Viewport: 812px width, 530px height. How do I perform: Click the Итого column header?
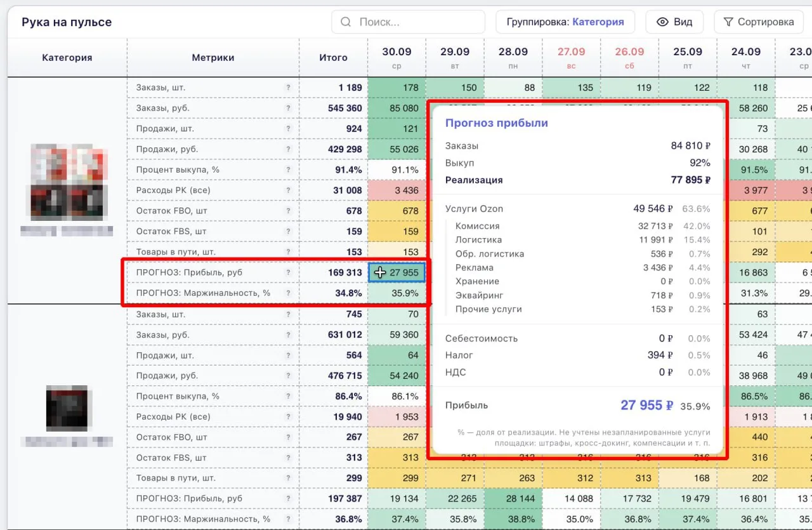[x=333, y=58]
